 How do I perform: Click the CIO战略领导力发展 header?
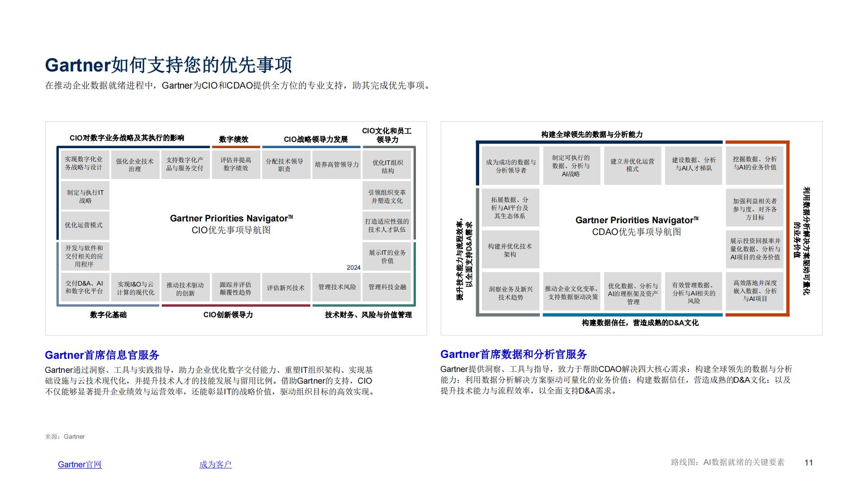point(316,139)
